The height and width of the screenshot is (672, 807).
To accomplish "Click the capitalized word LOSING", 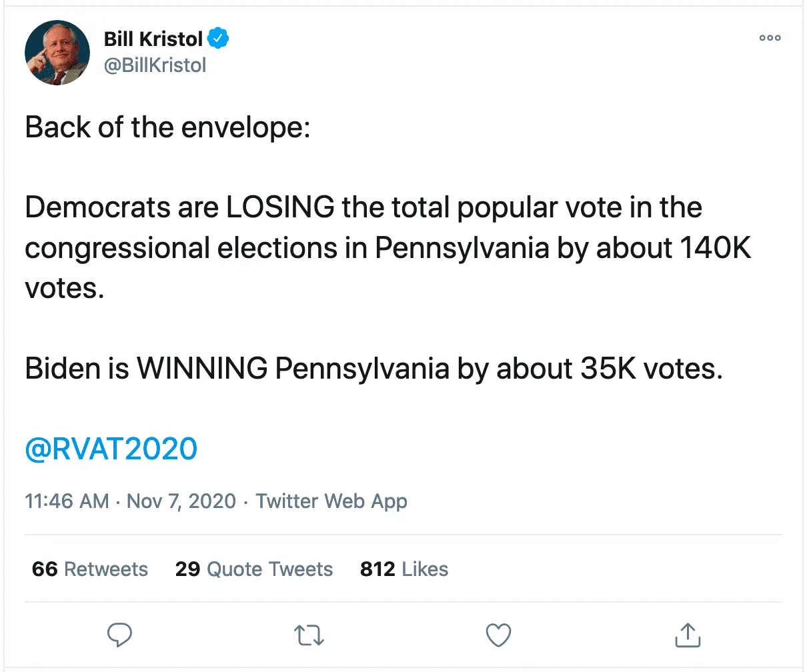I will [280, 208].
